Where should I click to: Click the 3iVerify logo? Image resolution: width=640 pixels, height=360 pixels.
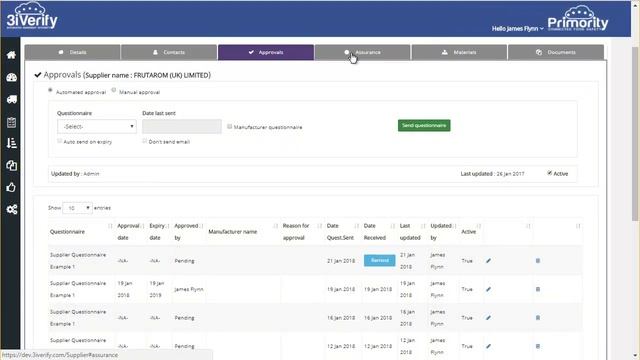click(32, 16)
